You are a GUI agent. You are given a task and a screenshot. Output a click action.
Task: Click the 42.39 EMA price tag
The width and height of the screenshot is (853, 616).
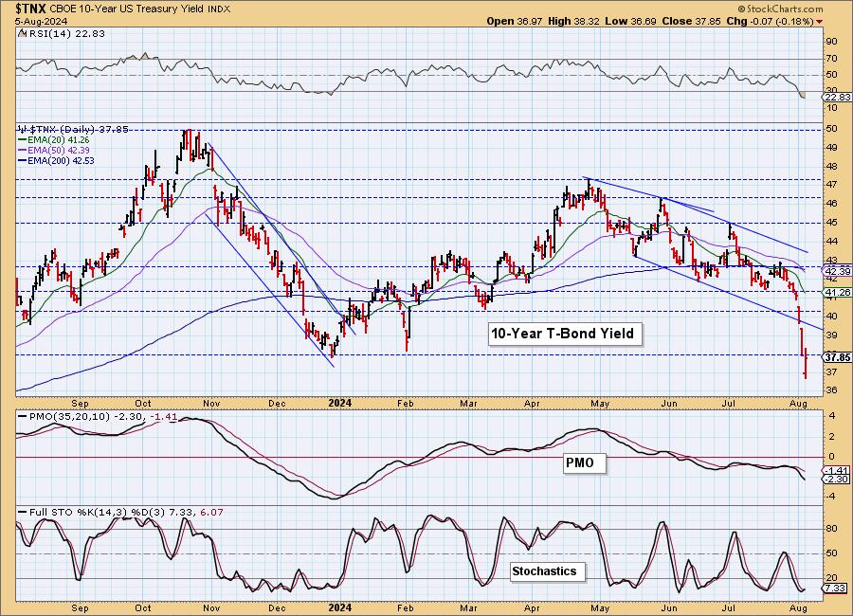pyautogui.click(x=838, y=271)
